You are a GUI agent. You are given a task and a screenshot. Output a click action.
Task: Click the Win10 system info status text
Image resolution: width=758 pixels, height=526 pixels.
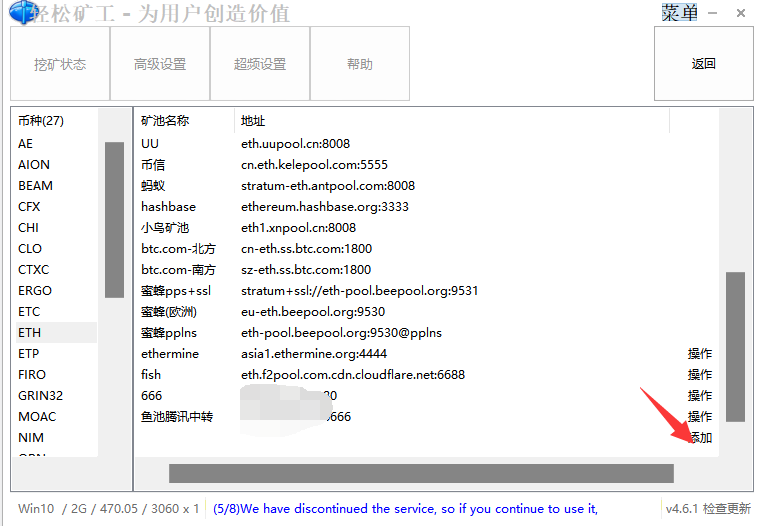(108, 509)
